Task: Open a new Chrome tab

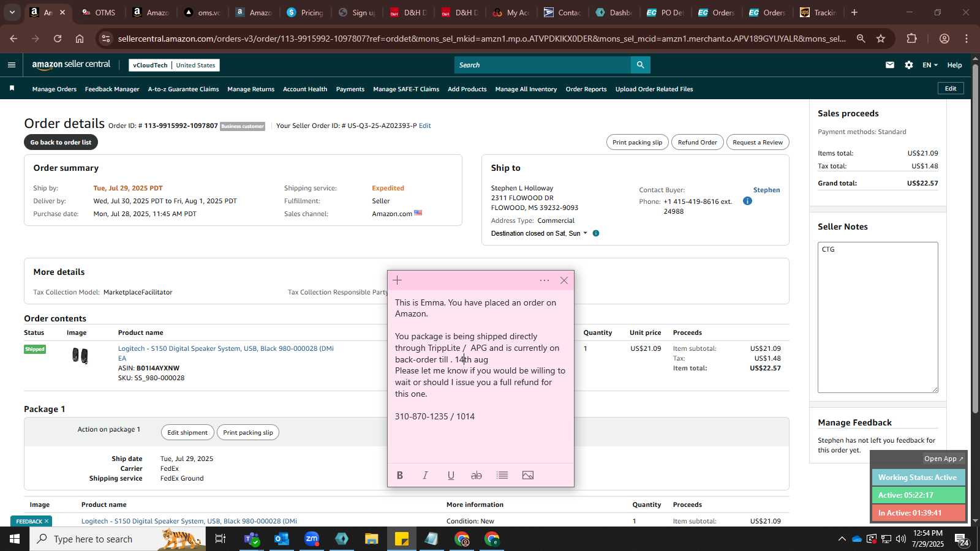Action: click(x=854, y=12)
